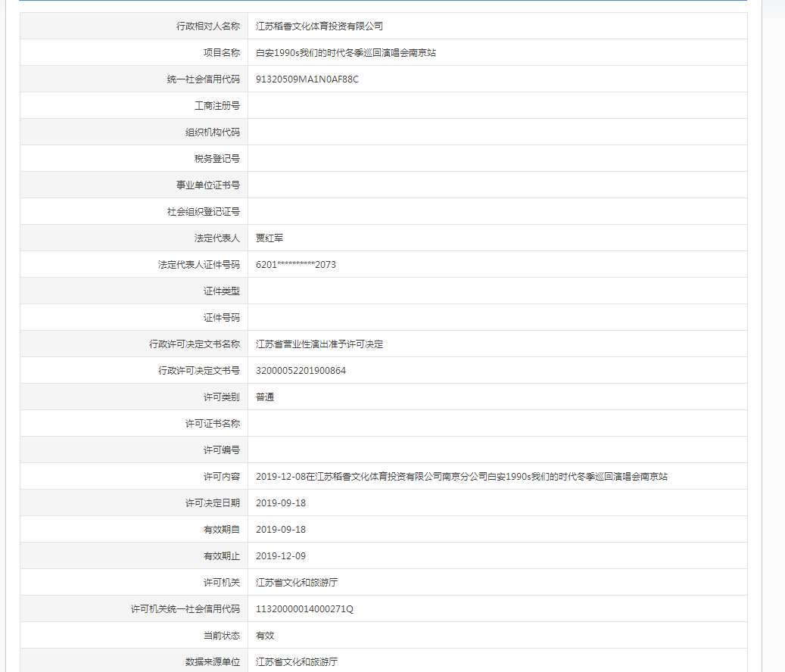
Task: Click the 数据来源单位 row label
Action: click(213, 662)
